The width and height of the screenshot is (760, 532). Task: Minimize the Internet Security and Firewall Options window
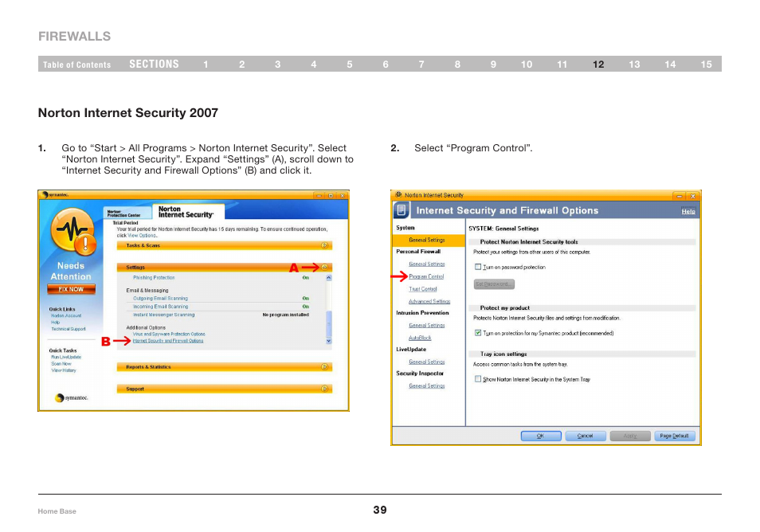point(679,196)
